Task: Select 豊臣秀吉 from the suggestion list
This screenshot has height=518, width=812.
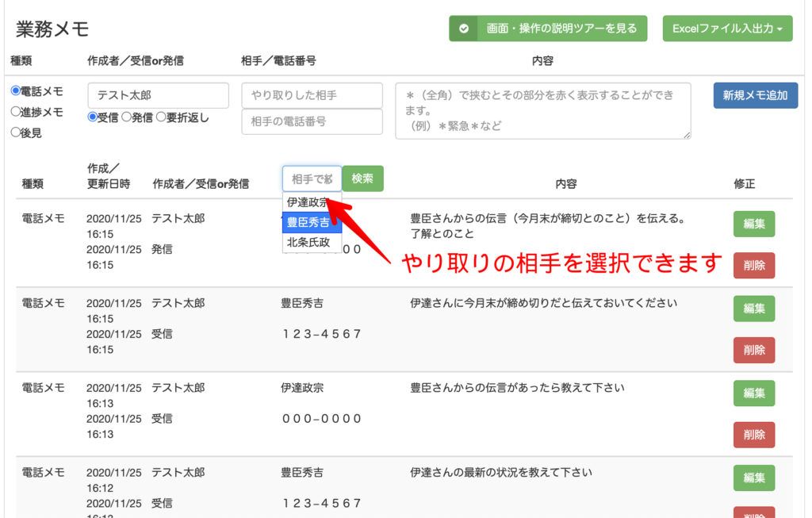Action: pyautogui.click(x=311, y=222)
